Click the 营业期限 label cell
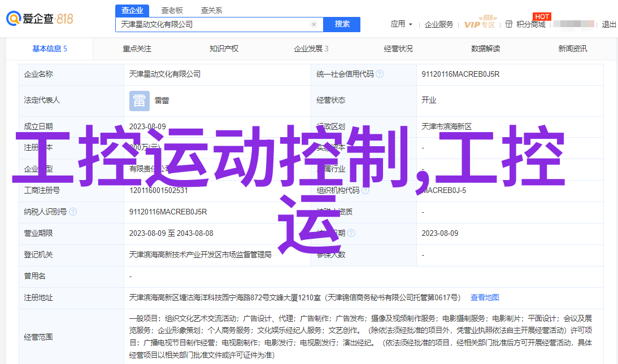This screenshot has width=618, height=364. click(x=71, y=234)
